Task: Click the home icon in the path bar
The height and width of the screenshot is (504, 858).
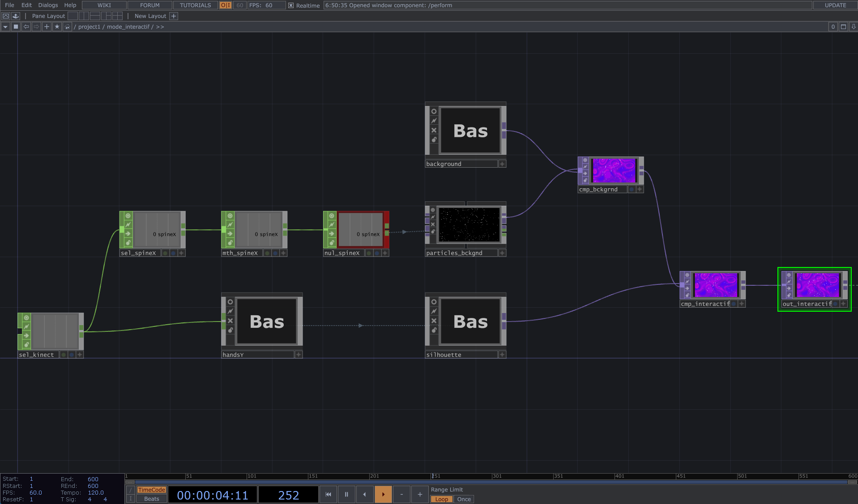Action: 67,27
